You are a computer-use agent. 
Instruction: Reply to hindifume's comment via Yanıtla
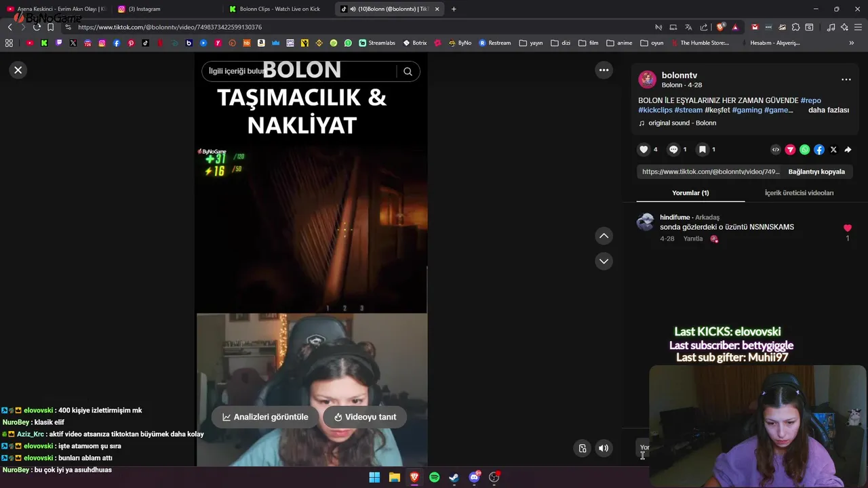tap(693, 239)
